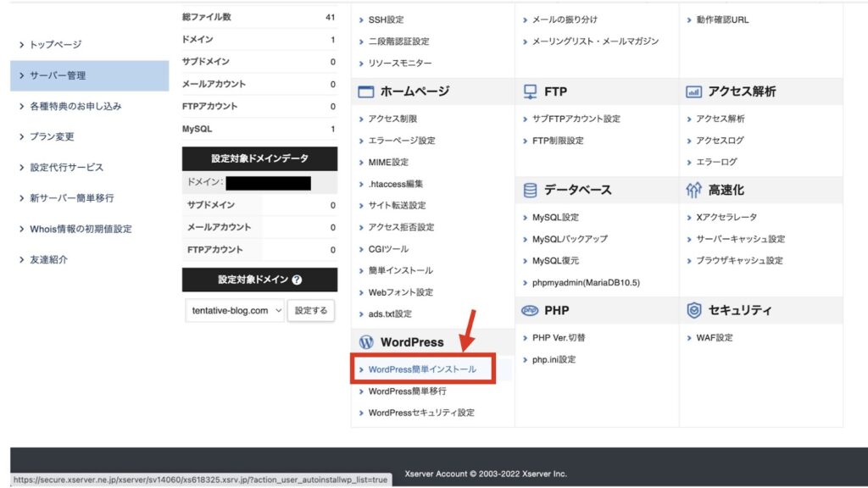Click the MySQL row in account stats

point(259,129)
